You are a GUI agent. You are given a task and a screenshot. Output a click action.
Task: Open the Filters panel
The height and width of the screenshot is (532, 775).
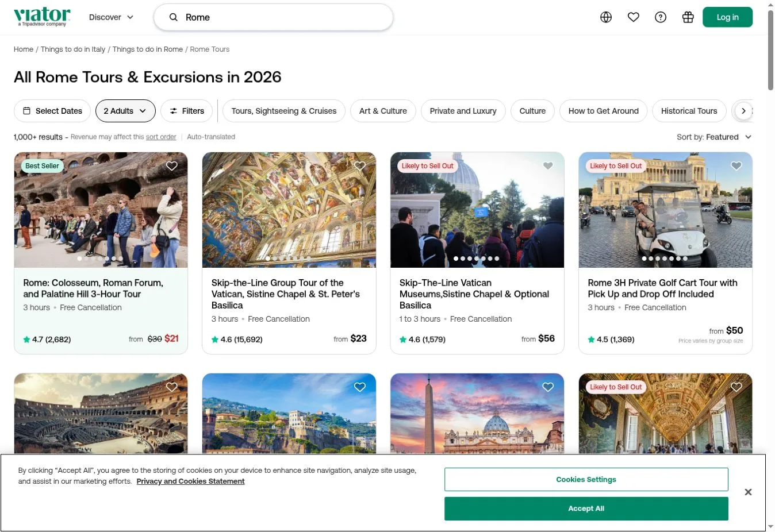pyautogui.click(x=187, y=111)
